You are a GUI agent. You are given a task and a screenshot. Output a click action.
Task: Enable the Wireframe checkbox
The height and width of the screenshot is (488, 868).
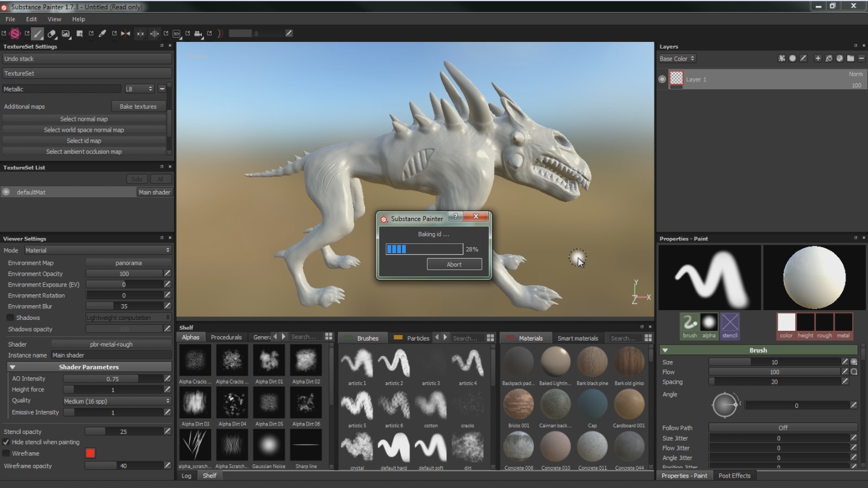pyautogui.click(x=6, y=453)
